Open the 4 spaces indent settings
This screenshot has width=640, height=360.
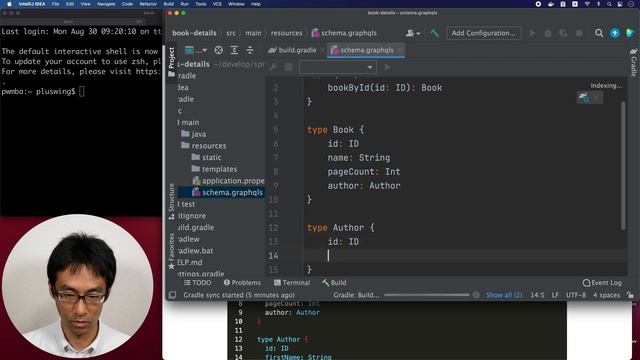click(x=607, y=295)
